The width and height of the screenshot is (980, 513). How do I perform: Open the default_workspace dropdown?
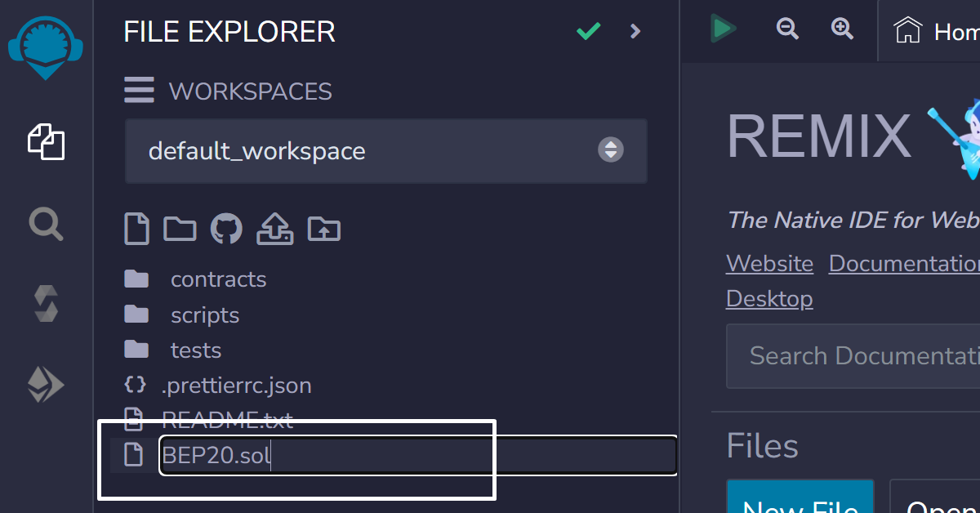[386, 151]
